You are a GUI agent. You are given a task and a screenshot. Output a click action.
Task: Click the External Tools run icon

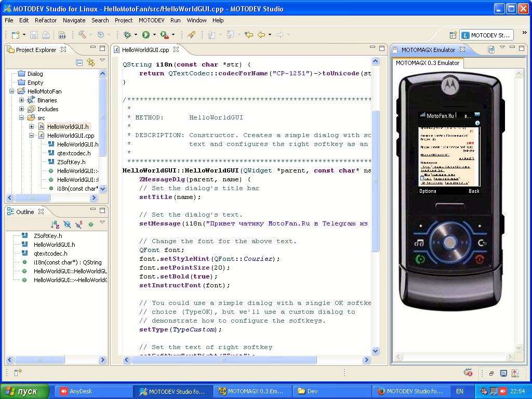pyautogui.click(x=165, y=35)
